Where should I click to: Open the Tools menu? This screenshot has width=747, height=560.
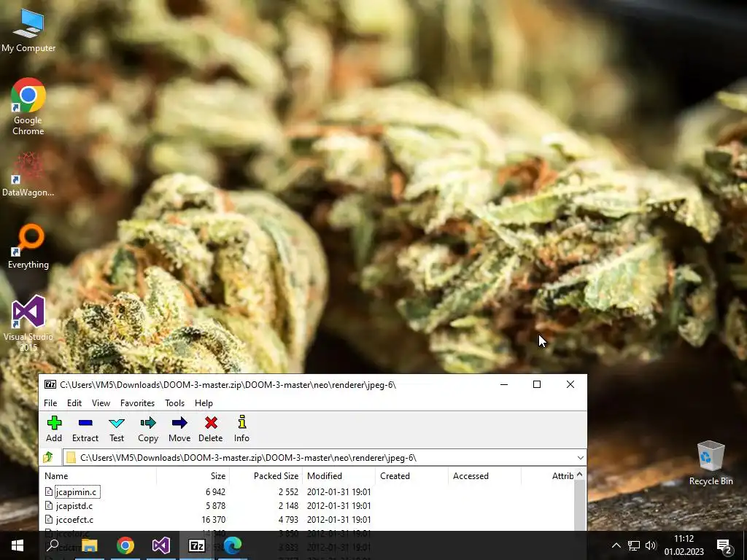click(x=175, y=402)
